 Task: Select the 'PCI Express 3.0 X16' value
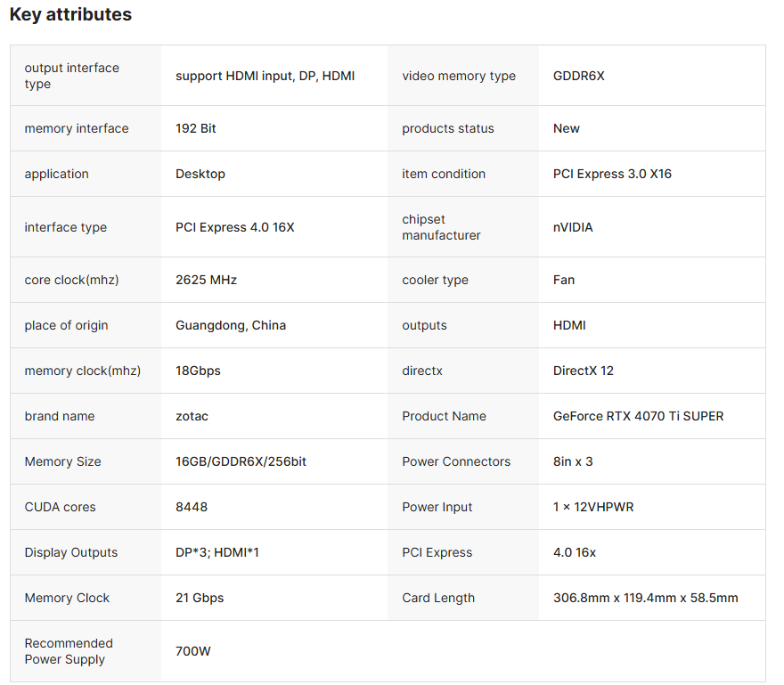(612, 174)
